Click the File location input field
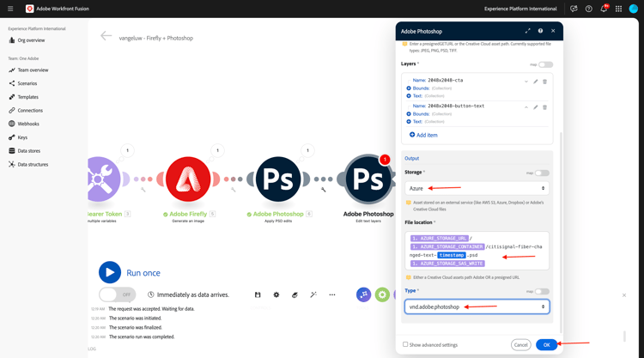The width and height of the screenshot is (644, 358). pyautogui.click(x=477, y=251)
